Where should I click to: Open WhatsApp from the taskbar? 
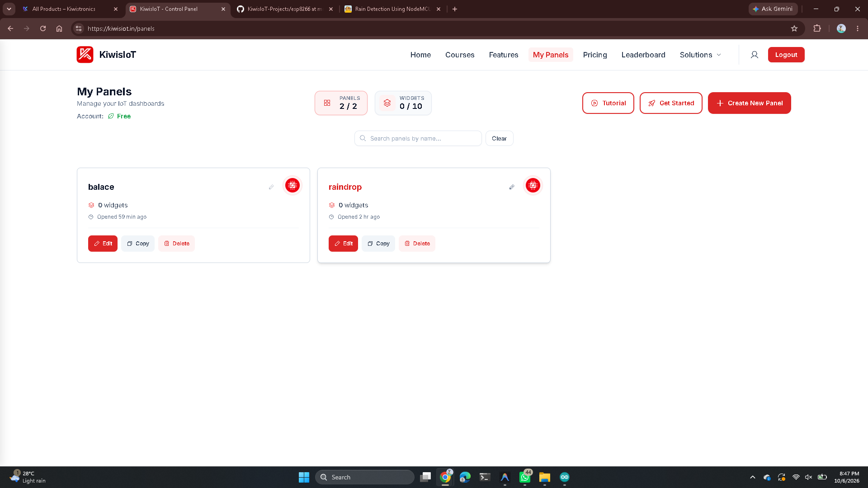(x=525, y=477)
